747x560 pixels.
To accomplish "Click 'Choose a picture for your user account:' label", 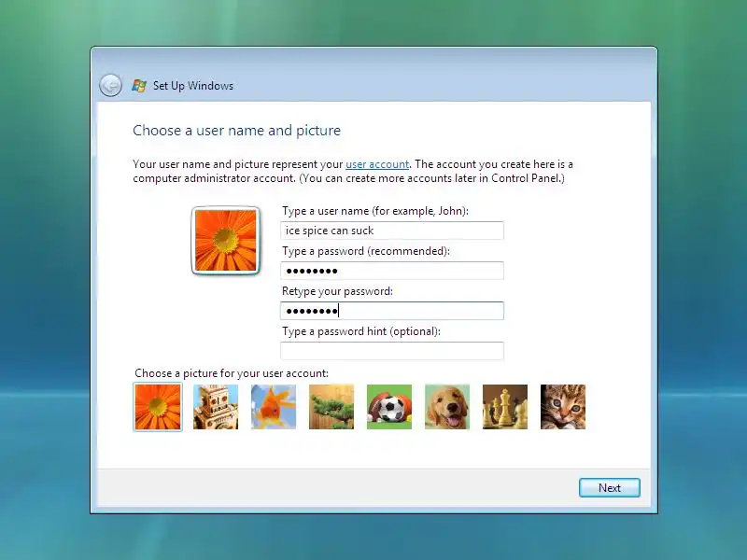I will [232, 373].
